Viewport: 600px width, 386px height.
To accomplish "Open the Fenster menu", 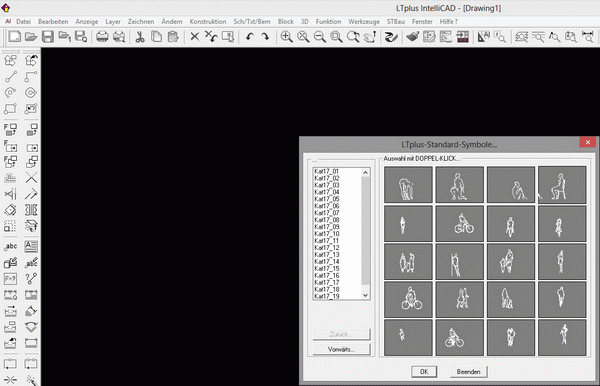I will tap(422, 22).
